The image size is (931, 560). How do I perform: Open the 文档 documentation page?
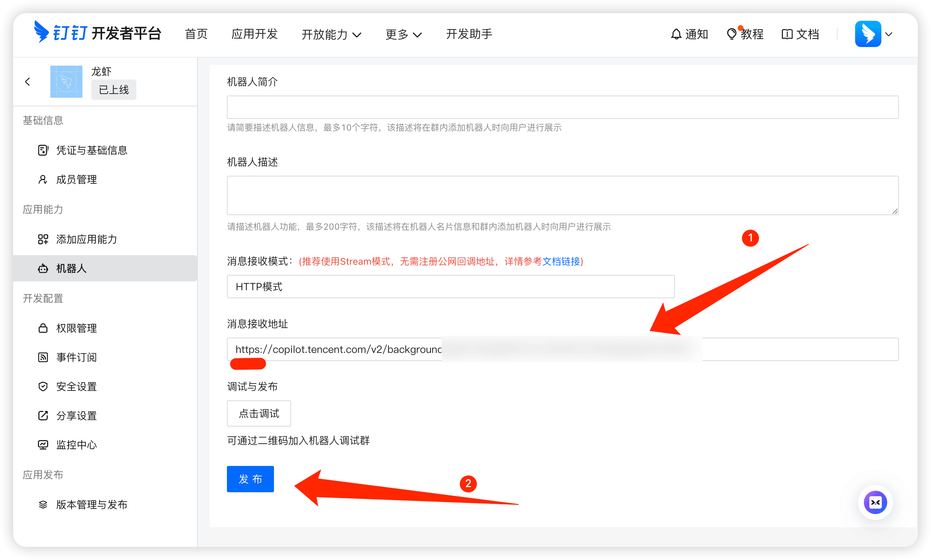click(x=800, y=34)
